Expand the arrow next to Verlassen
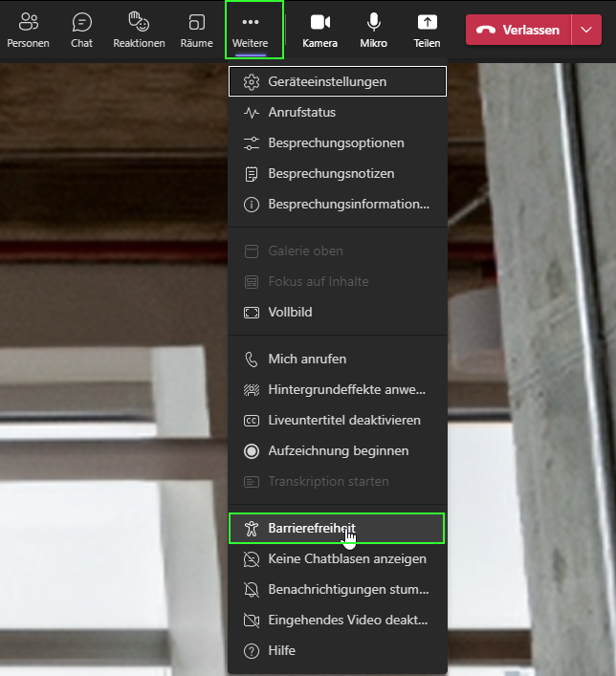Screen dimensions: 616x676 click(585, 30)
